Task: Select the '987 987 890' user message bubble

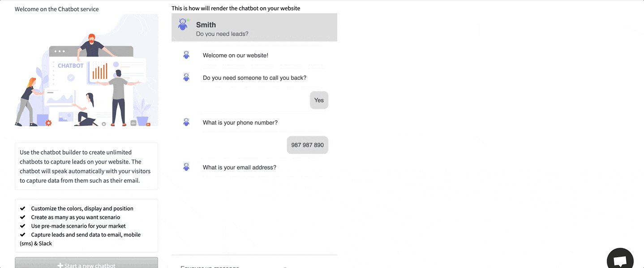Action: 307,145
